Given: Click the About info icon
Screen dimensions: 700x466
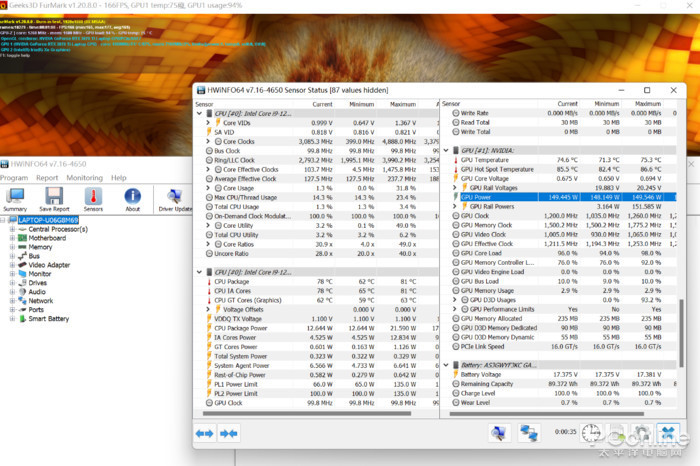Looking at the screenshot, I should 132,196.
